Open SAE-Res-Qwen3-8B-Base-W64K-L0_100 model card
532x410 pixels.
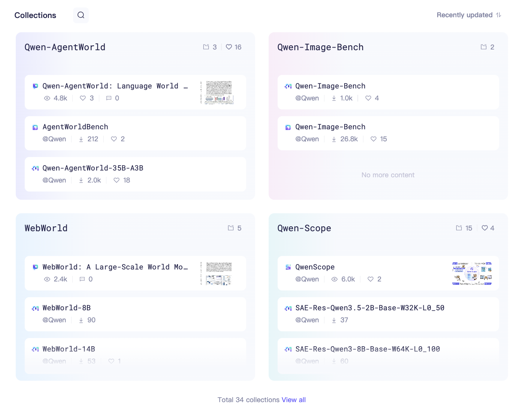pyautogui.click(x=388, y=355)
